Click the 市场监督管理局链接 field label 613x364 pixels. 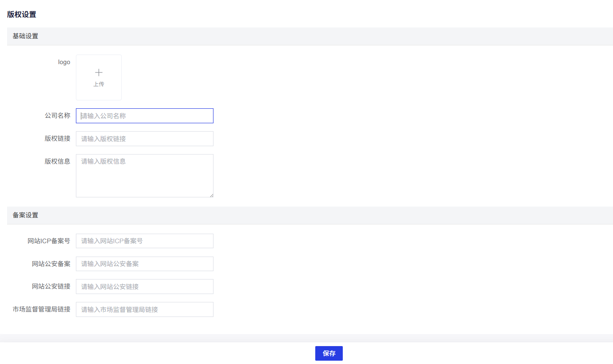tap(42, 309)
